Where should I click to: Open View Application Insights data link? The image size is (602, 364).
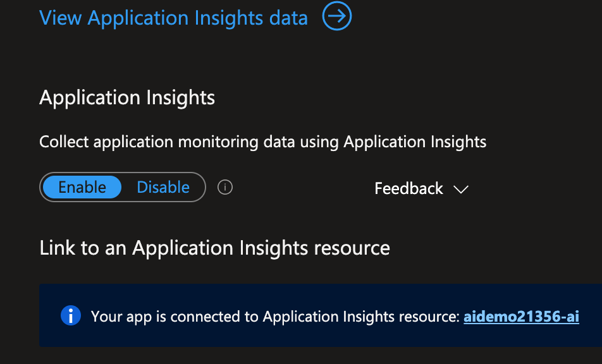(173, 18)
